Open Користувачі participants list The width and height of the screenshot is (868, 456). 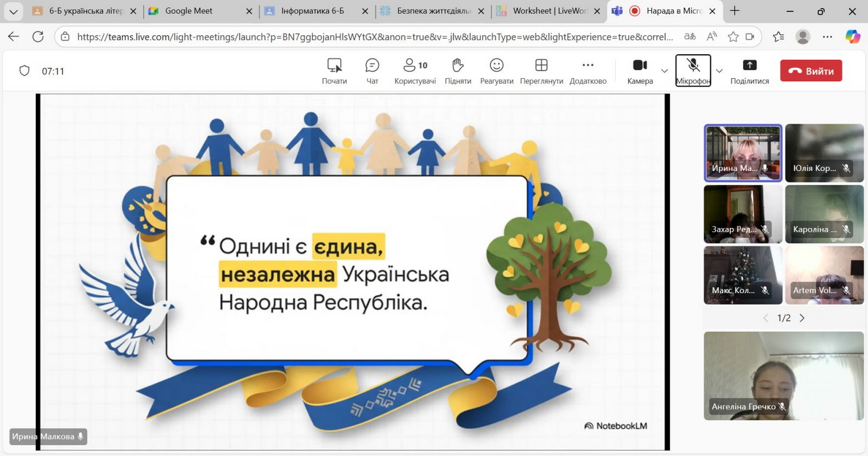(415, 71)
